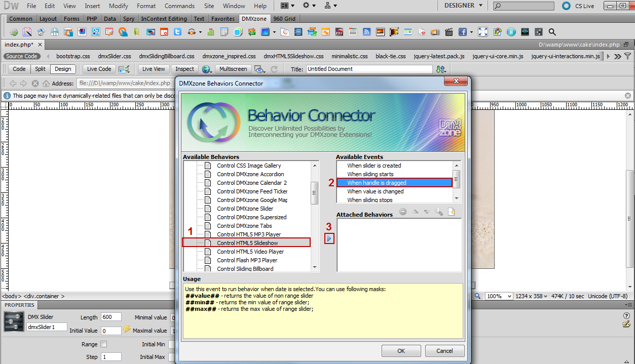Screen dimensions: 635x364
Task: Switch to the 960 Grid tab
Action: coord(284,19)
